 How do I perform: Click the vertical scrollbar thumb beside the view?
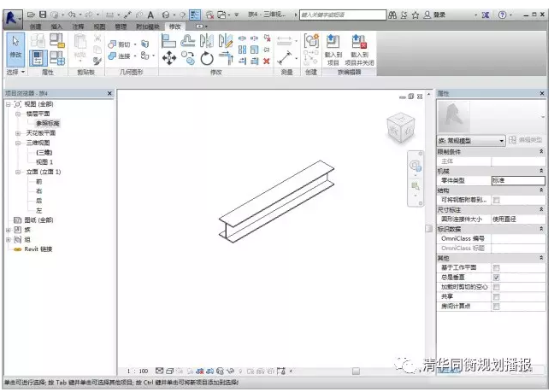pyautogui.click(x=428, y=228)
